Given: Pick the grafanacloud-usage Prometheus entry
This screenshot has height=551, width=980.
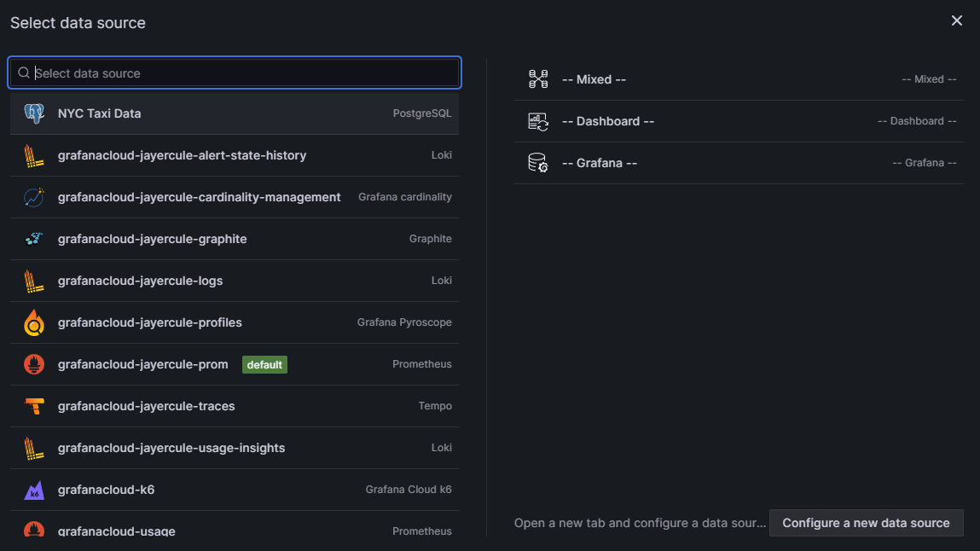Looking at the screenshot, I should (x=117, y=531).
